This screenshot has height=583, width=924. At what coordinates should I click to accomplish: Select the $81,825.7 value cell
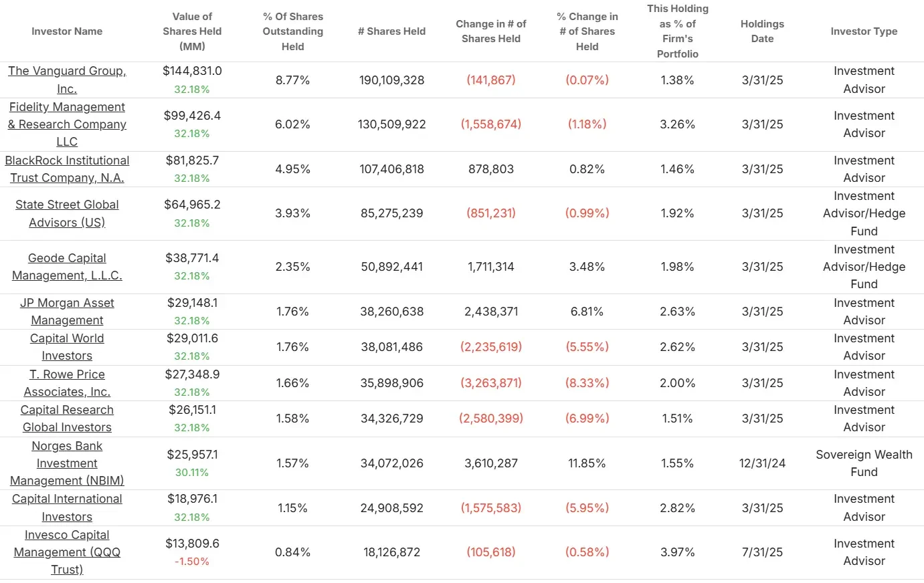(x=192, y=160)
